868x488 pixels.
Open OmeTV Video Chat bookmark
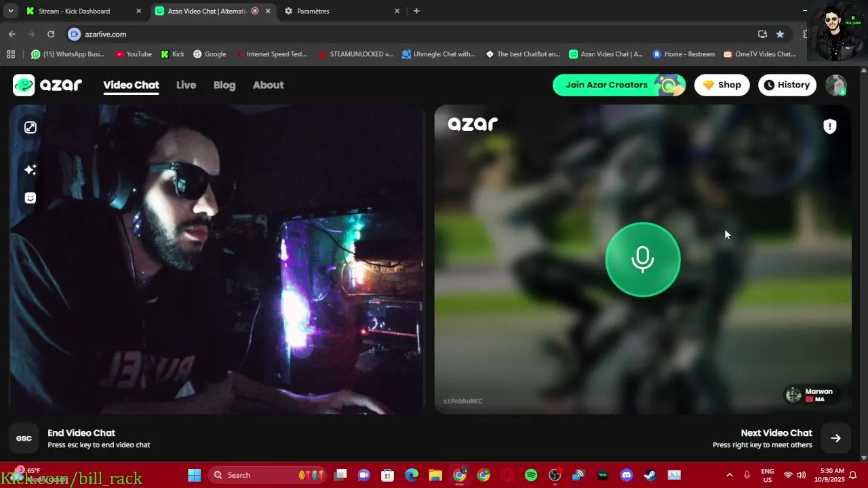[x=760, y=54]
